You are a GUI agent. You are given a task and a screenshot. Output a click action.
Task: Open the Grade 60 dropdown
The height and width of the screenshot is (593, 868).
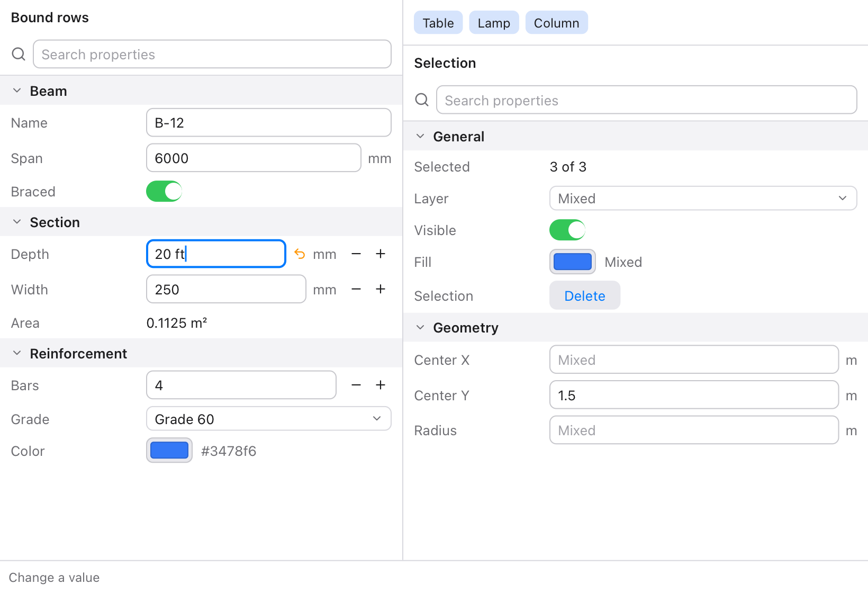(269, 419)
